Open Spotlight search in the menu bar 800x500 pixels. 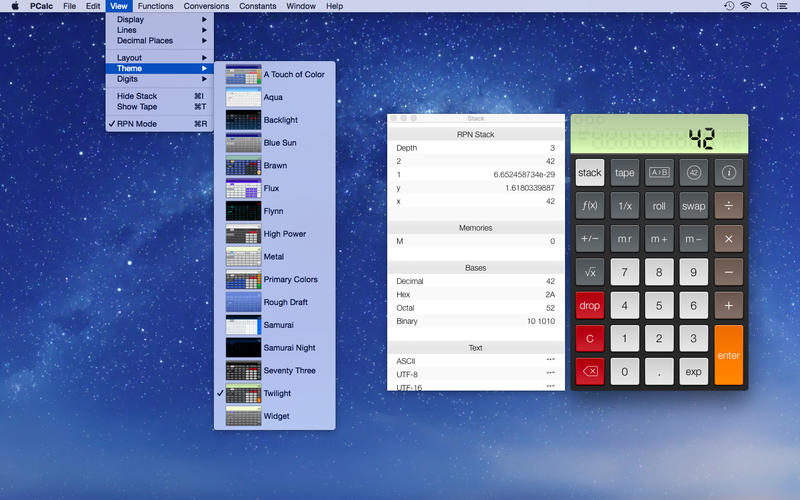[767, 6]
